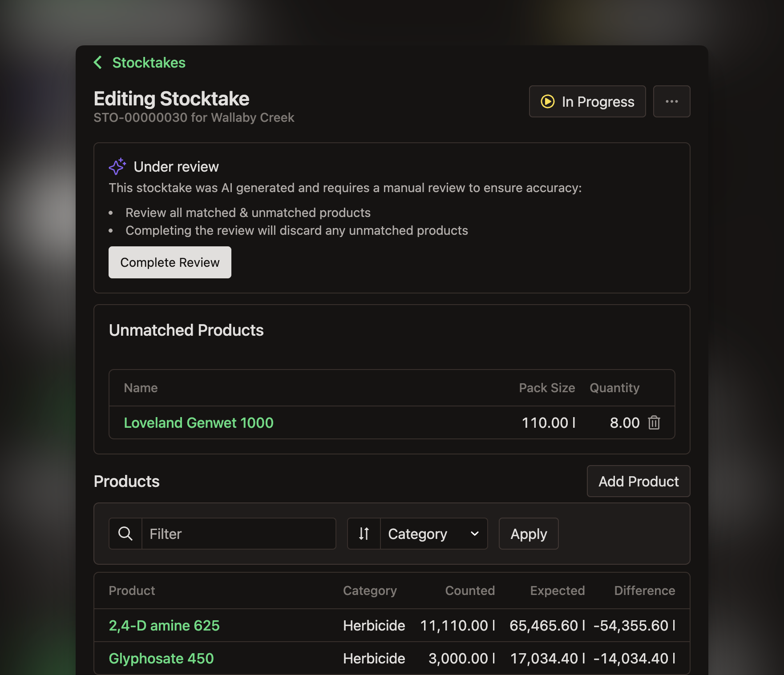
Task: Click the Herbicide cell in the 2,4-D amine 625 row
Action: pyautogui.click(x=374, y=625)
